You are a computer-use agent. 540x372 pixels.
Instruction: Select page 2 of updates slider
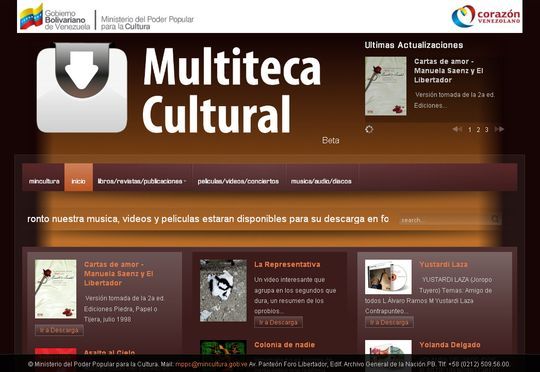[x=478, y=130]
